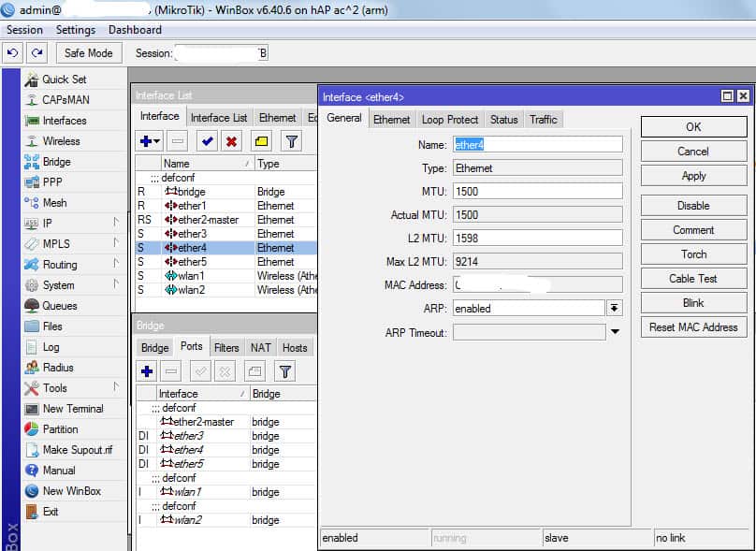Click Enable checkmark in Interface List toolbar
The image size is (756, 551).
[208, 141]
